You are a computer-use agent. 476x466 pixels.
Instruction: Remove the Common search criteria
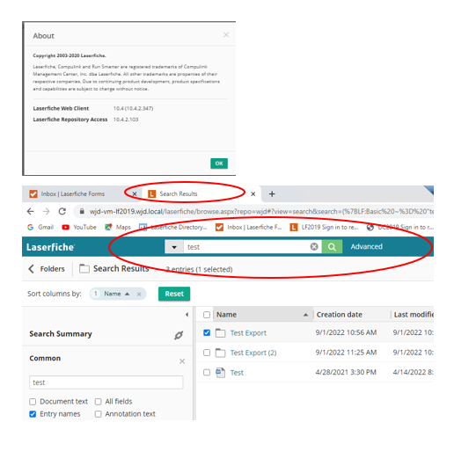(x=182, y=361)
